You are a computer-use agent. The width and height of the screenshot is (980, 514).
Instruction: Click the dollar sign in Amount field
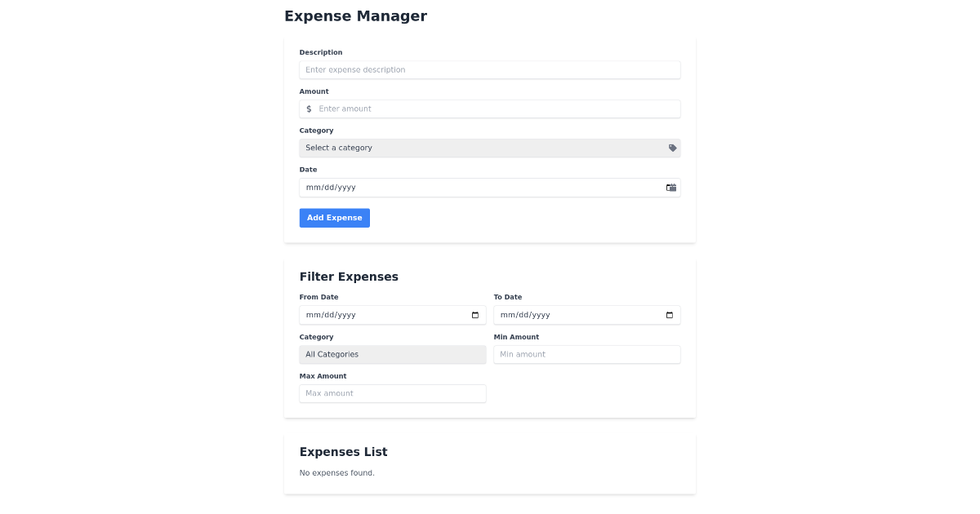tap(310, 109)
